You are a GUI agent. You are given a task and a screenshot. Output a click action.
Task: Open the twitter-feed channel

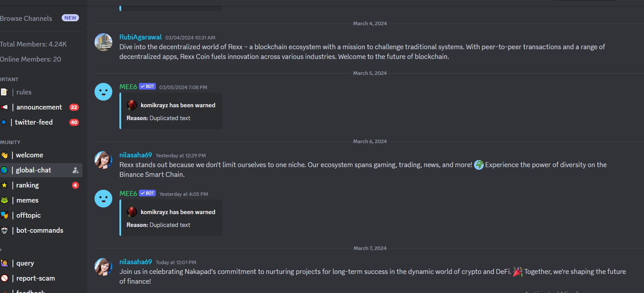coord(41,122)
